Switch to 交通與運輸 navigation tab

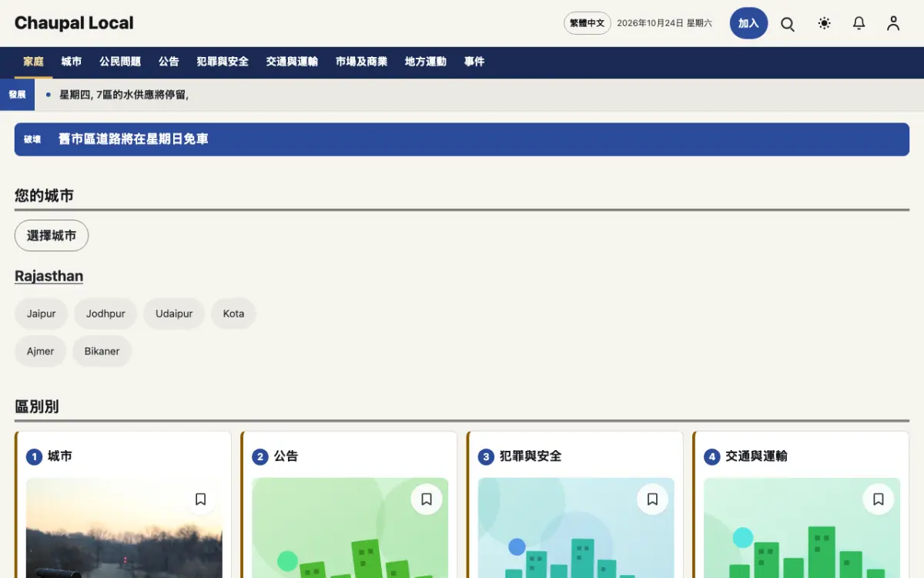(x=292, y=62)
